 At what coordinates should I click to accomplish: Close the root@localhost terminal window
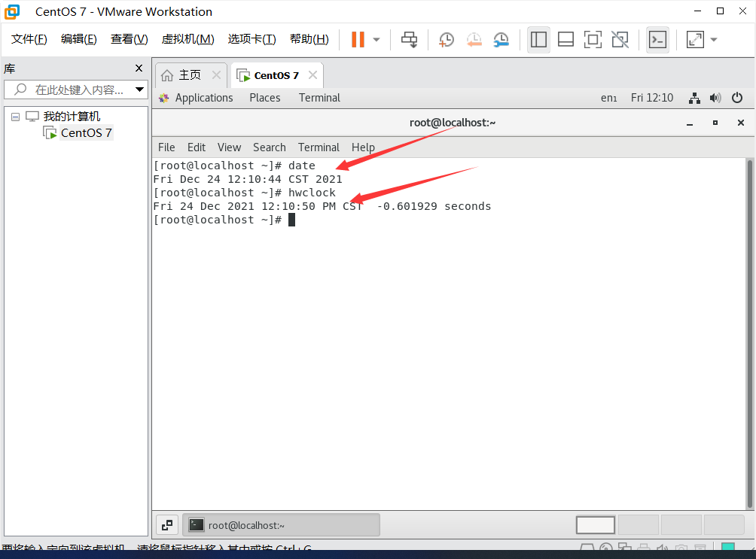coord(741,123)
